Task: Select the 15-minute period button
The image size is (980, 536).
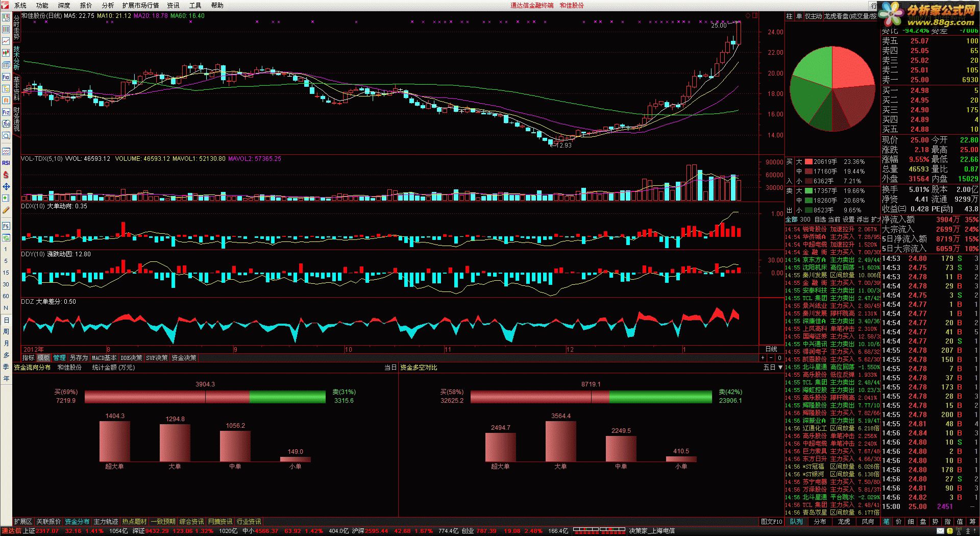Action: coord(6,273)
